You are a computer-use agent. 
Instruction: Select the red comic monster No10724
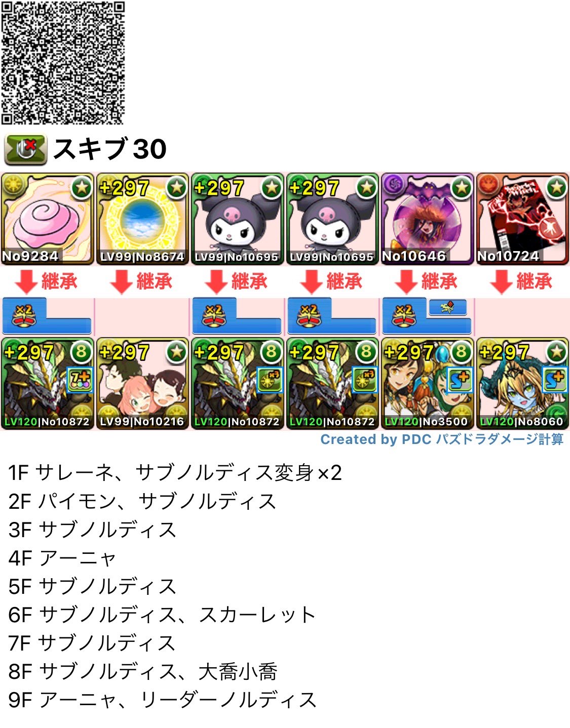(x=522, y=219)
